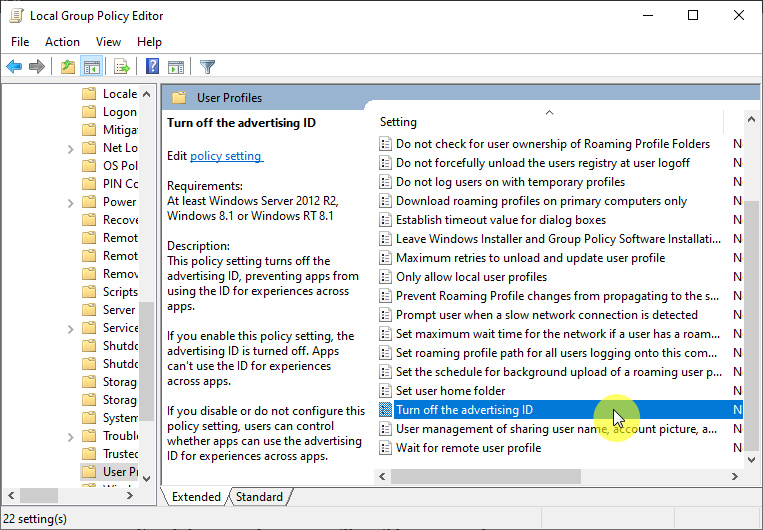This screenshot has width=763, height=530.
Task: Expand the Trouble... folder node
Action: [70, 436]
